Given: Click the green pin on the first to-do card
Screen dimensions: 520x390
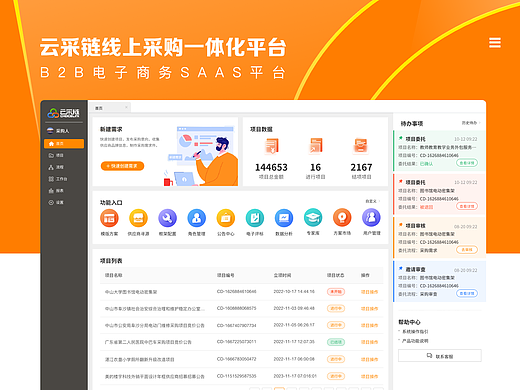Looking at the screenshot, I should coord(401,138).
